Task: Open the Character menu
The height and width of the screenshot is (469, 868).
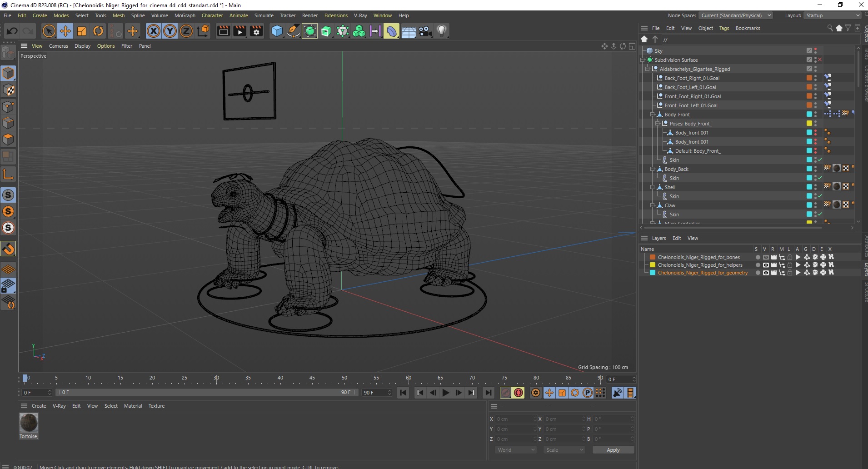Action: pyautogui.click(x=212, y=15)
